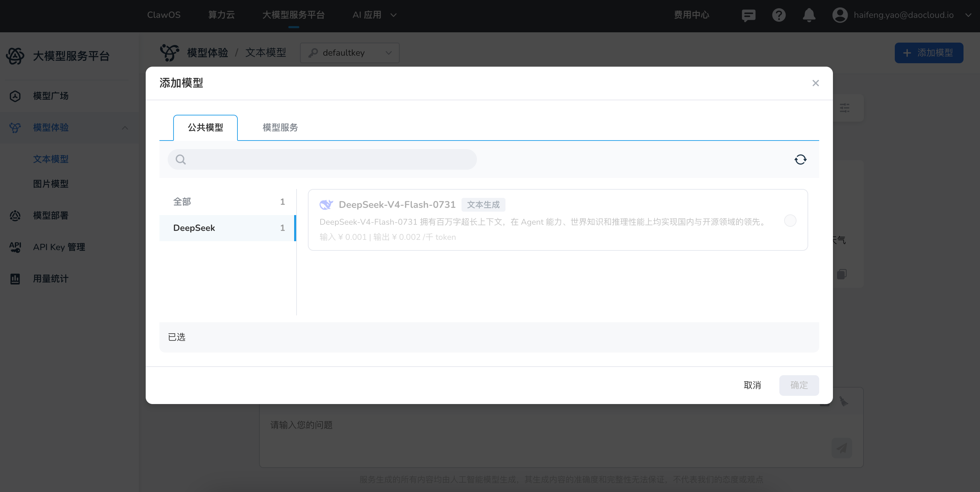Screen dimensions: 980x492
Task: Open 费用中心
Action: [692, 15]
